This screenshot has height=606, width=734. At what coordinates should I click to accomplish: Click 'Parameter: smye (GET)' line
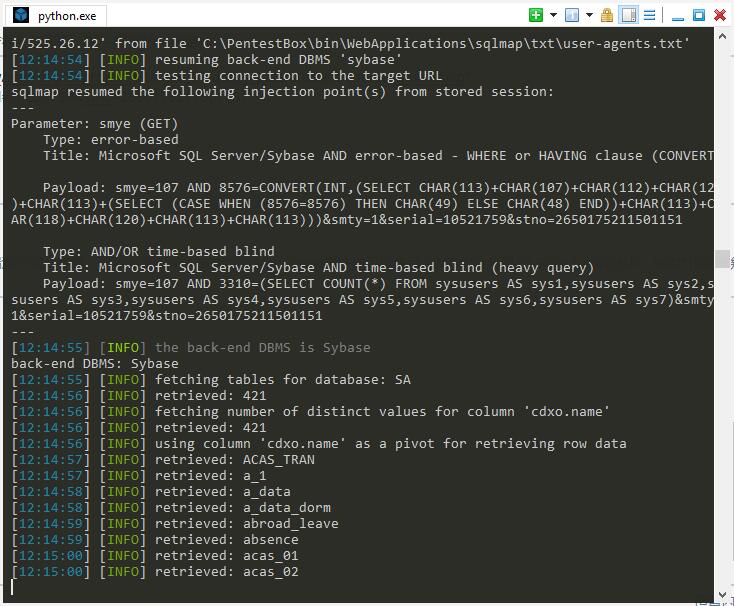click(95, 124)
